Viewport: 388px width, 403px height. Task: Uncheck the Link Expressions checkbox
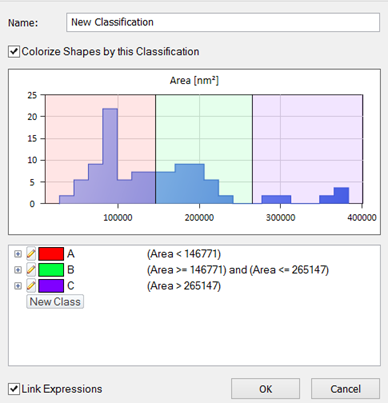14,389
